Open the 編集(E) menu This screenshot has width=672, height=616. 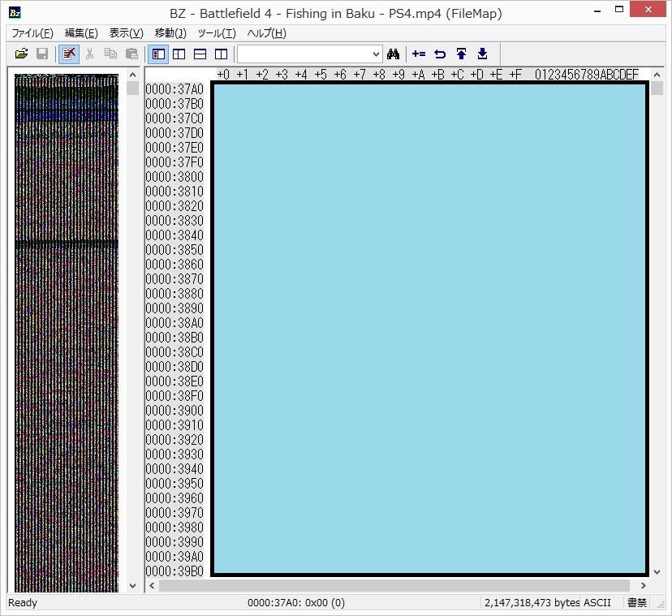point(81,33)
